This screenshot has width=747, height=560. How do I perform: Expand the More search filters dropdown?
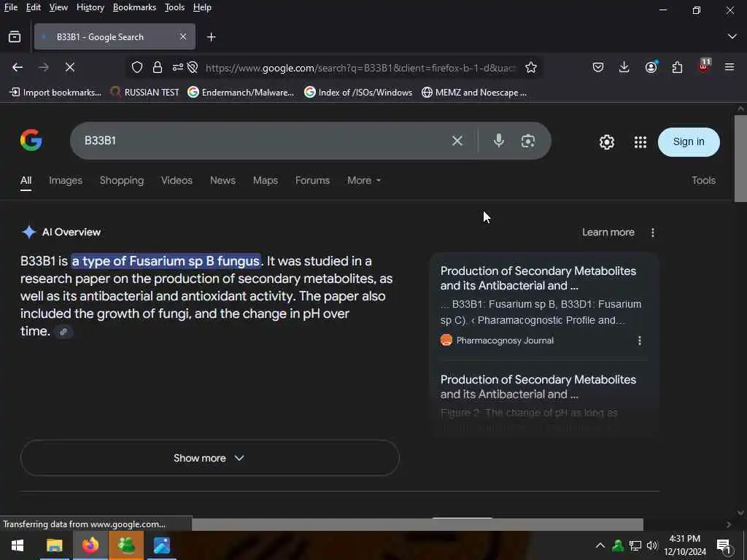tap(364, 181)
